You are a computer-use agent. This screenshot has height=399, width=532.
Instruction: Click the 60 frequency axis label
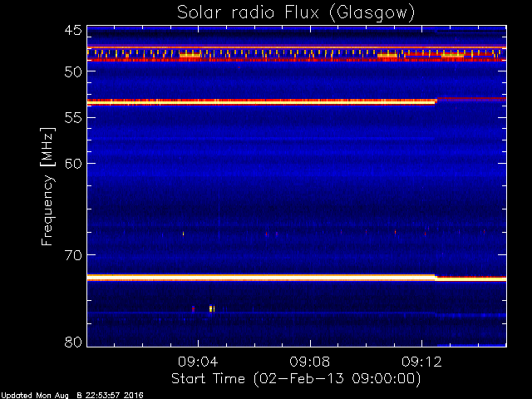coord(73,164)
